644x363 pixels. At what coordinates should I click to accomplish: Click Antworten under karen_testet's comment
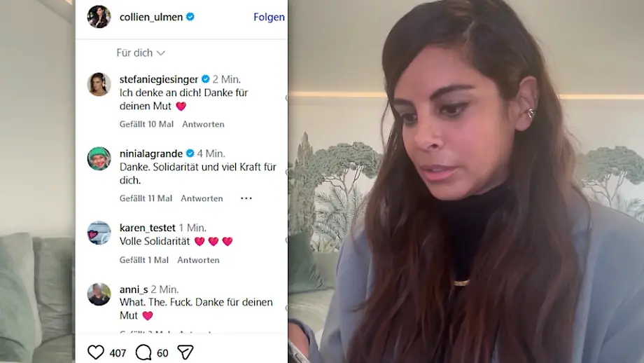[x=198, y=260]
